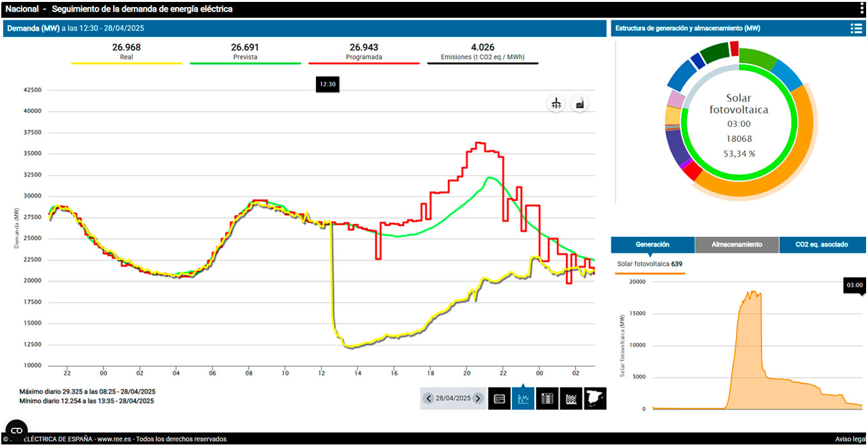Click the factory emissions icon
This screenshot has width=868, height=447.
point(580,104)
